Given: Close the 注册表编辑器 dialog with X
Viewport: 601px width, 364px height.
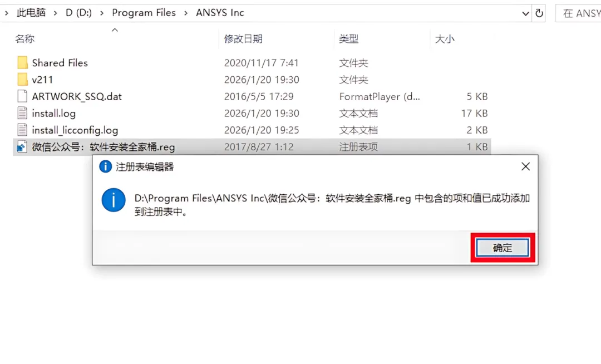Looking at the screenshot, I should pos(525,166).
